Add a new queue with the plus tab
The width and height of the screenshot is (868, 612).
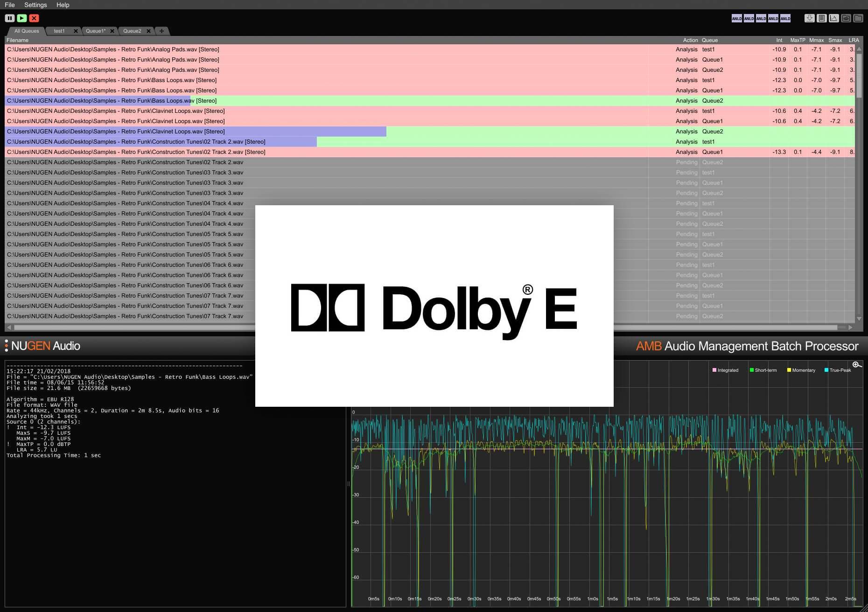pos(161,31)
